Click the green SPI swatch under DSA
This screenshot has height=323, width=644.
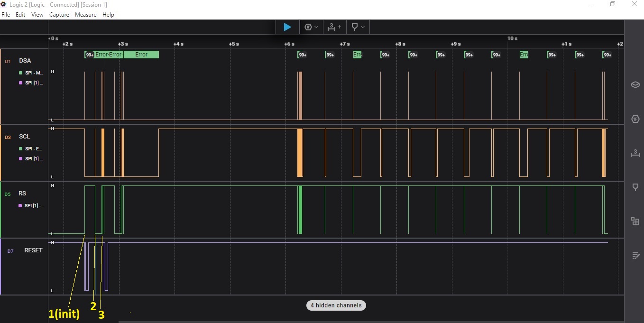pyautogui.click(x=21, y=73)
